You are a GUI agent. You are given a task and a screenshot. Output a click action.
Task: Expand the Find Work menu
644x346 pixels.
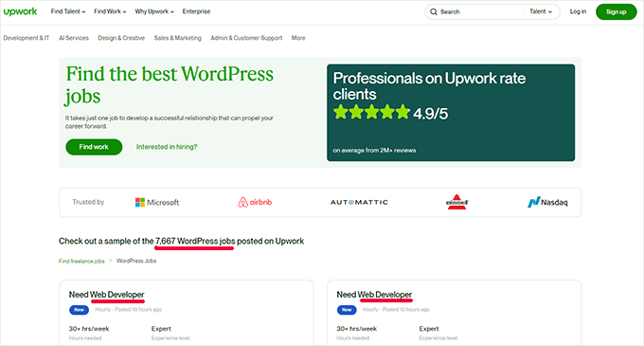110,11
